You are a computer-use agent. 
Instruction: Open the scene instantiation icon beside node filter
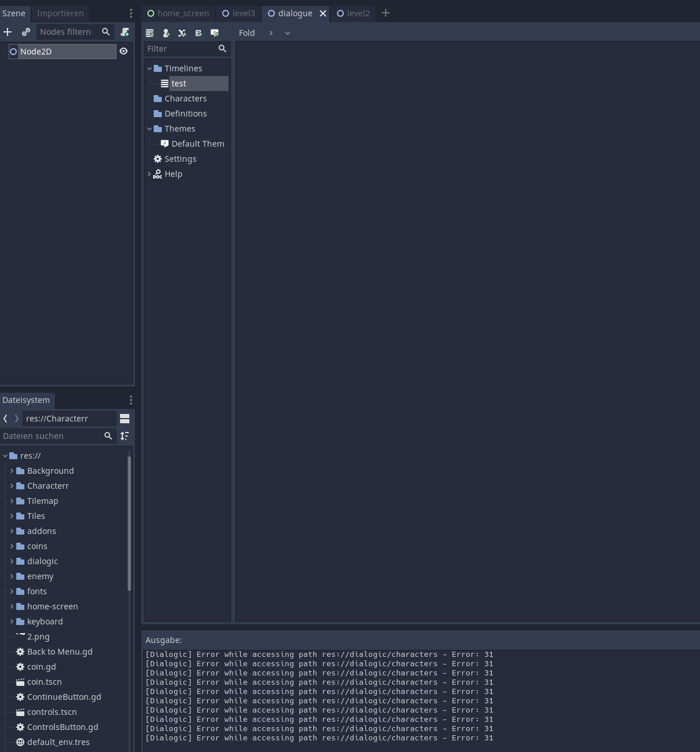point(125,32)
